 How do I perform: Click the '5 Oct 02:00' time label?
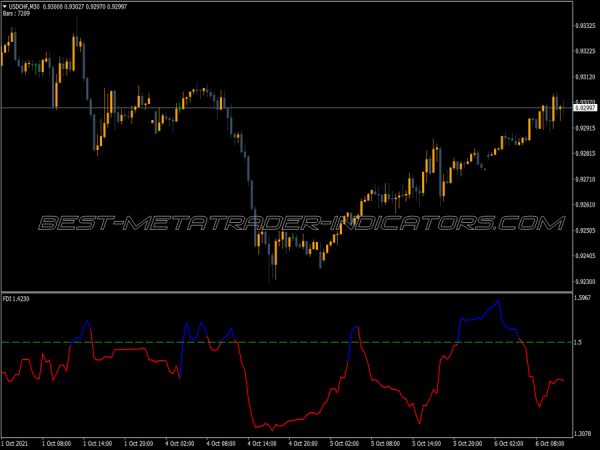(x=344, y=443)
